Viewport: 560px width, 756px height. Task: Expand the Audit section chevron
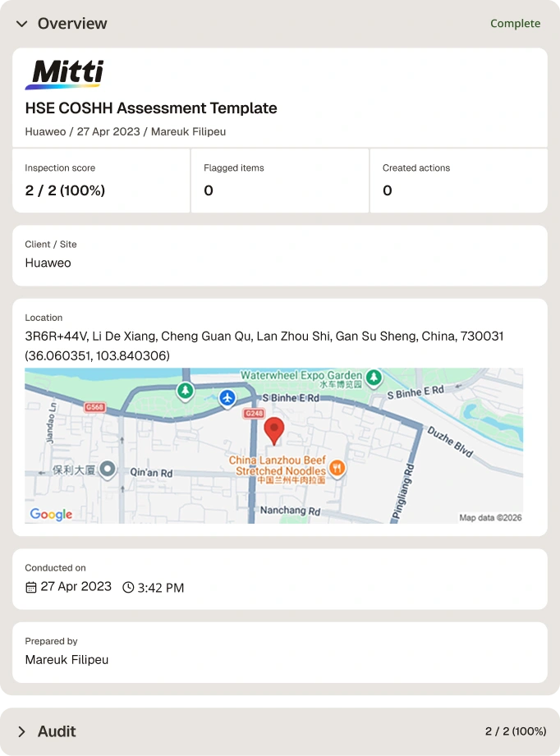point(21,731)
